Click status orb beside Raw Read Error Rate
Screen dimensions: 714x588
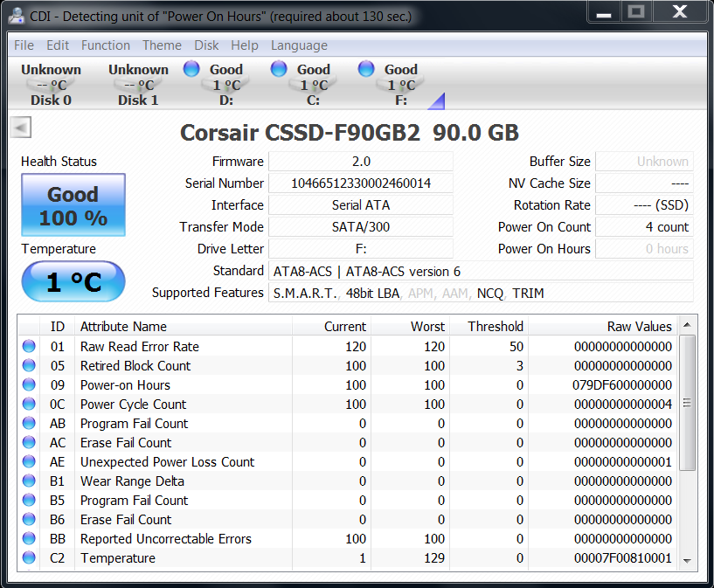30,347
